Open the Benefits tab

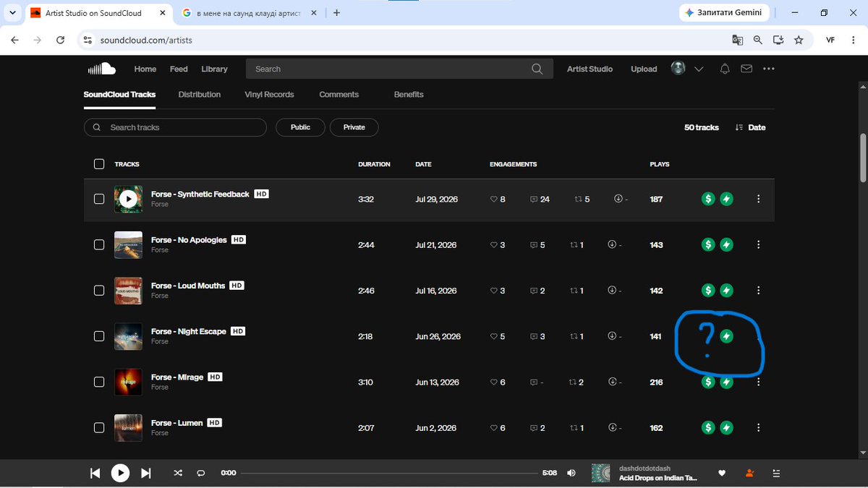409,95
